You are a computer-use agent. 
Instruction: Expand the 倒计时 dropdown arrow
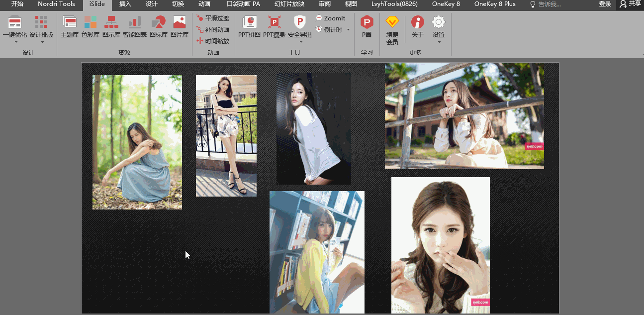tap(348, 29)
